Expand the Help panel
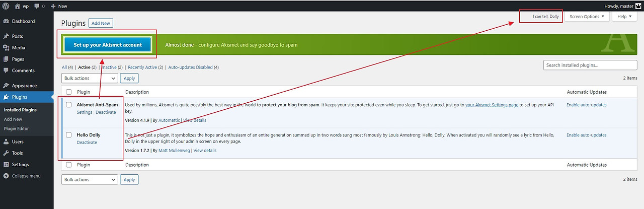 (624, 17)
